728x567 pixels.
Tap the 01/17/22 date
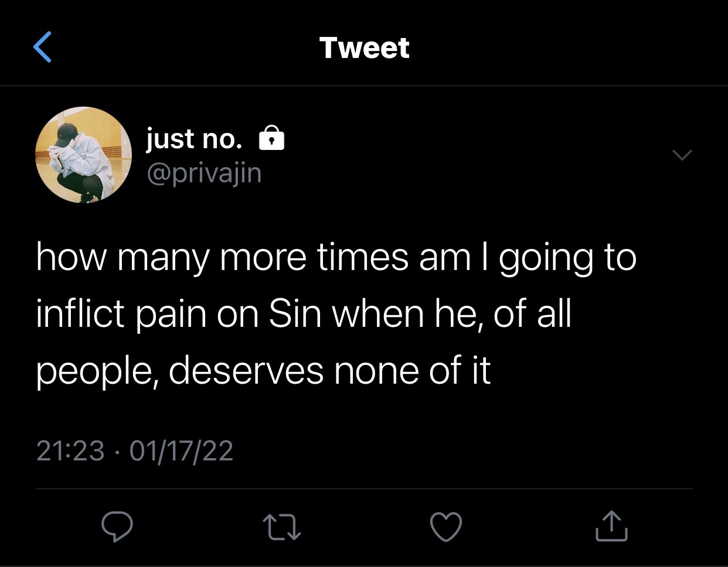[x=181, y=450]
